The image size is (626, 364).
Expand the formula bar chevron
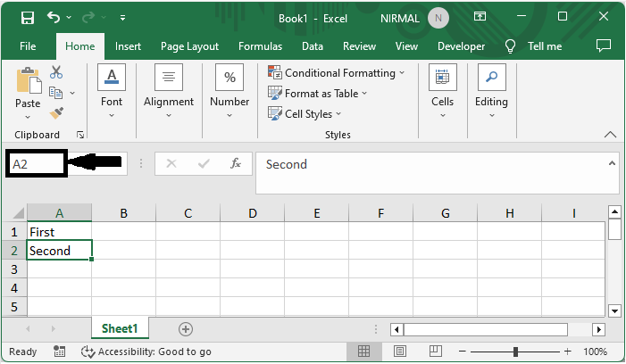[612, 163]
